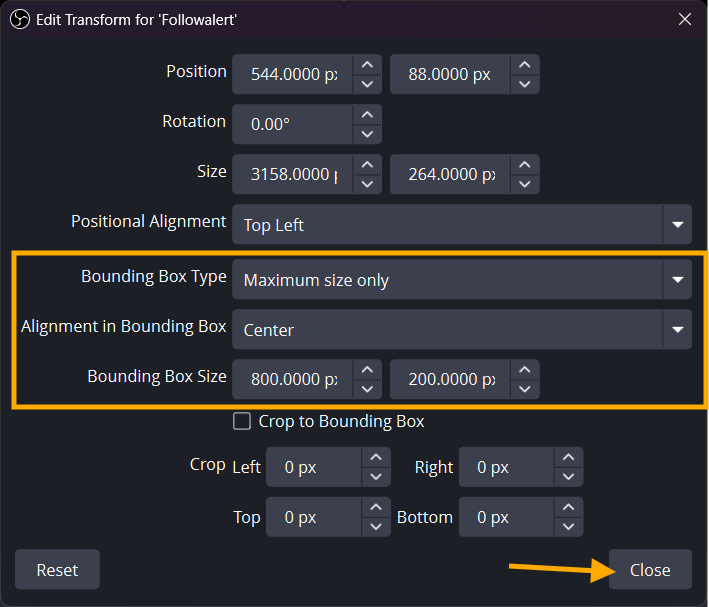Increase Position X value with up arrow

pos(367,64)
